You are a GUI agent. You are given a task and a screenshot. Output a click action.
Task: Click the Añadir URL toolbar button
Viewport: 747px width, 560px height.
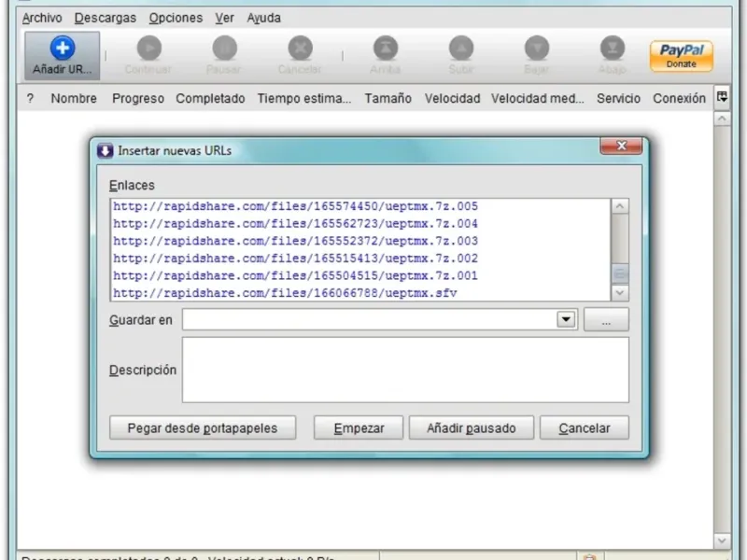tap(62, 56)
